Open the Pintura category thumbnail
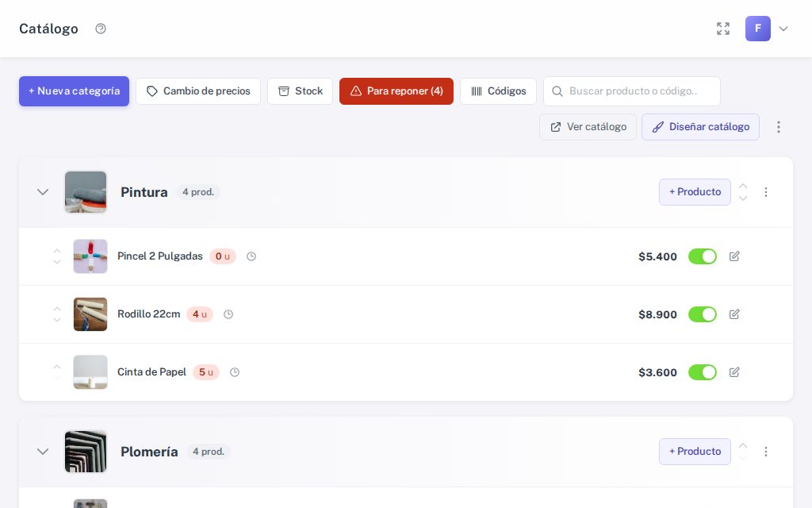Screen dimensions: 812x508 coord(86,192)
